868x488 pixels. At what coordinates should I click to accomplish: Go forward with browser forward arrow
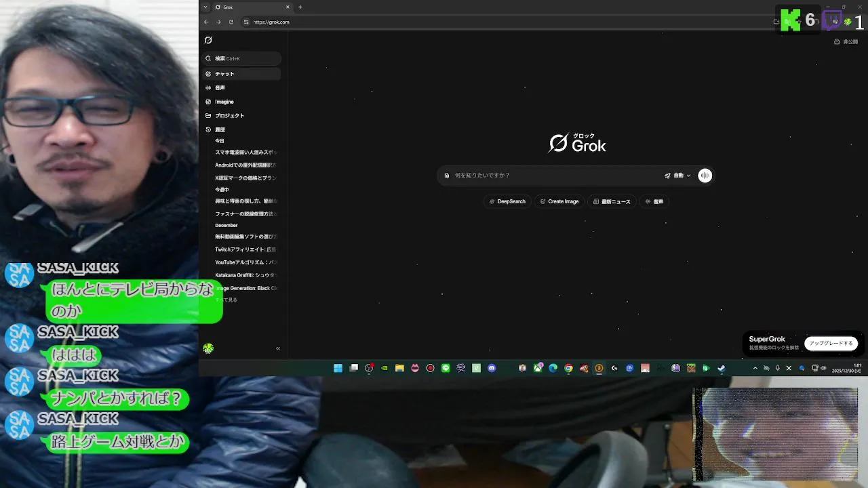(218, 22)
